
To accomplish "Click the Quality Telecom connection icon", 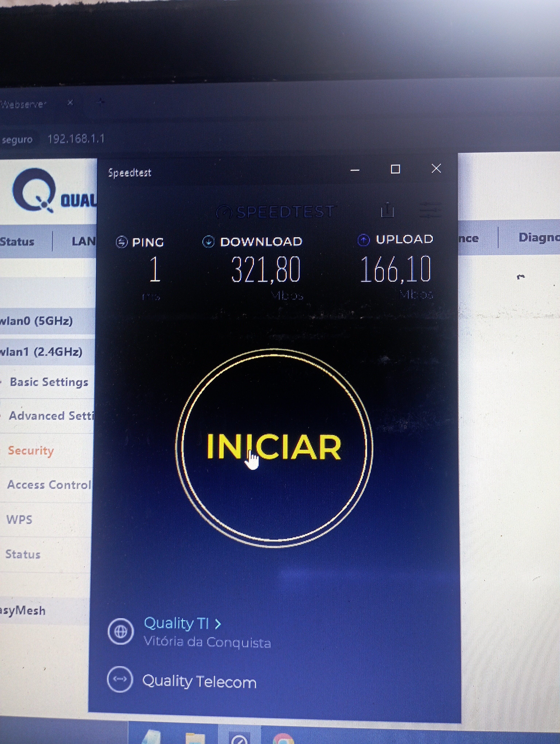I will click(120, 679).
